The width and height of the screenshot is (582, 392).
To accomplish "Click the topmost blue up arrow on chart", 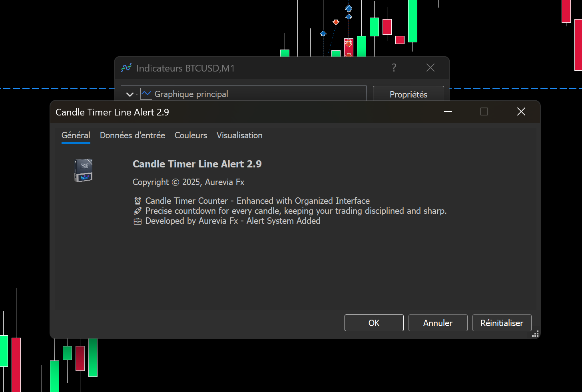I will click(349, 8).
